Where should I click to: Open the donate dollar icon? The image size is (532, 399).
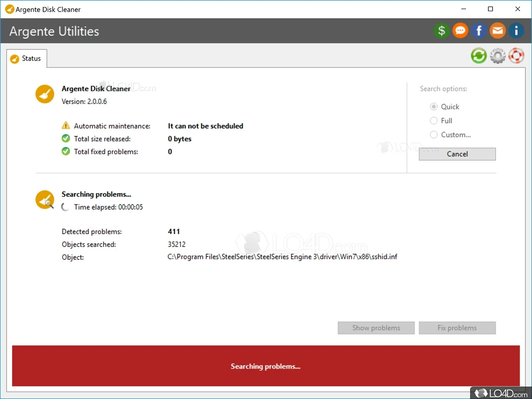(441, 30)
